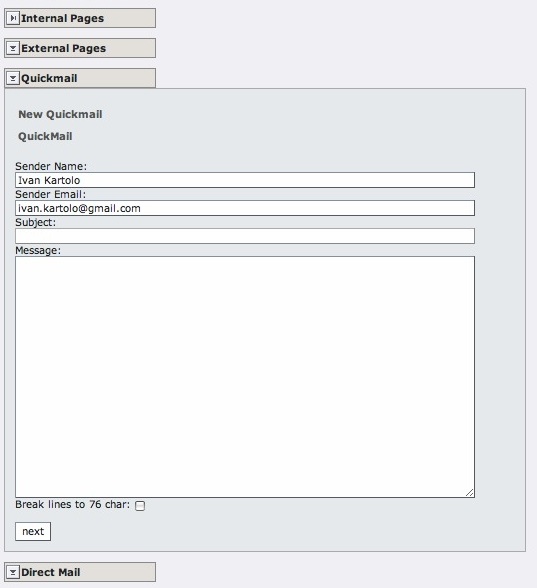Click the next button

(33, 531)
